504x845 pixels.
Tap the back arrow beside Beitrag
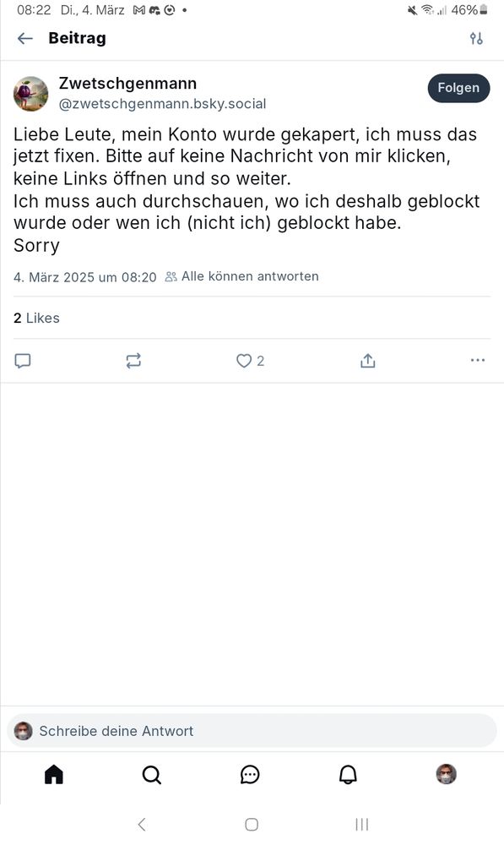click(x=24, y=38)
